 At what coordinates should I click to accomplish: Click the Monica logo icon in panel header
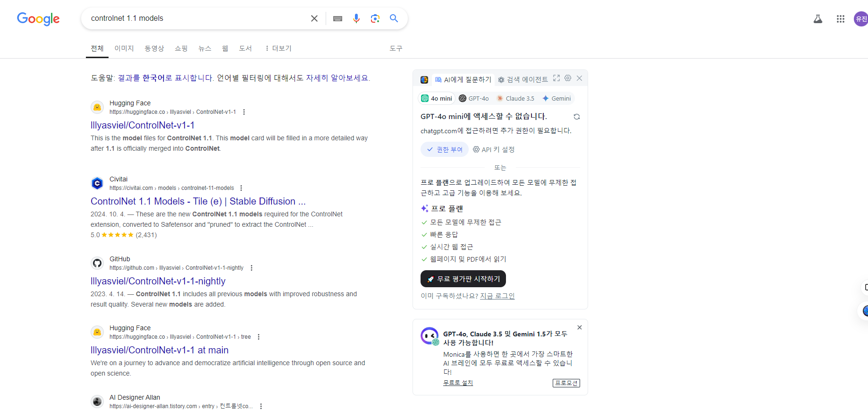[x=424, y=80]
